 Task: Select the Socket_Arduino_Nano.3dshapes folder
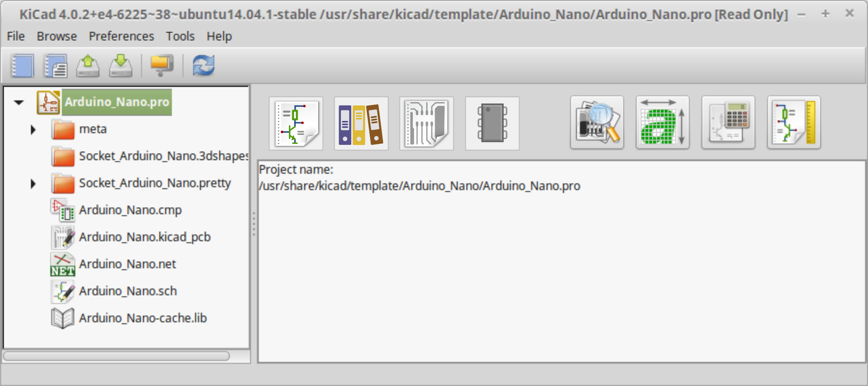164,156
